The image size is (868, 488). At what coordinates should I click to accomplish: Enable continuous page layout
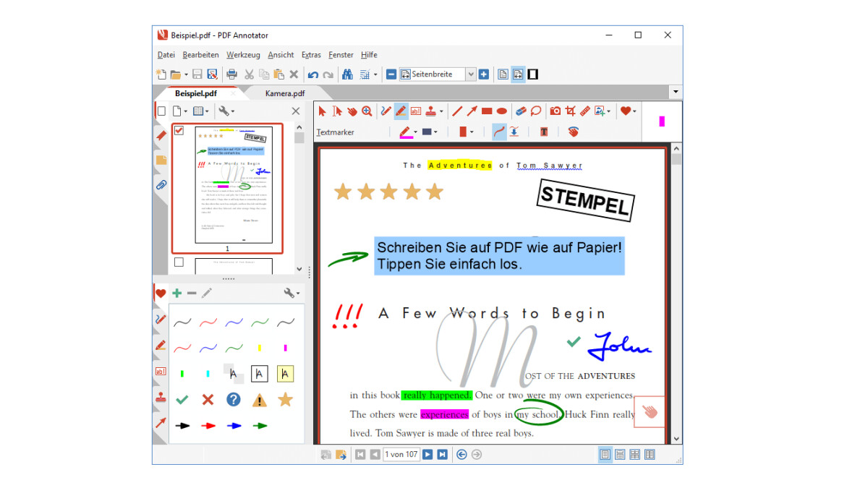[x=620, y=455]
